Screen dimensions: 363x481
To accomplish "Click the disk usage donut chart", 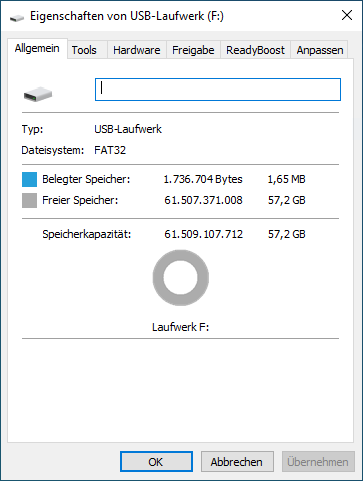I will (181, 278).
